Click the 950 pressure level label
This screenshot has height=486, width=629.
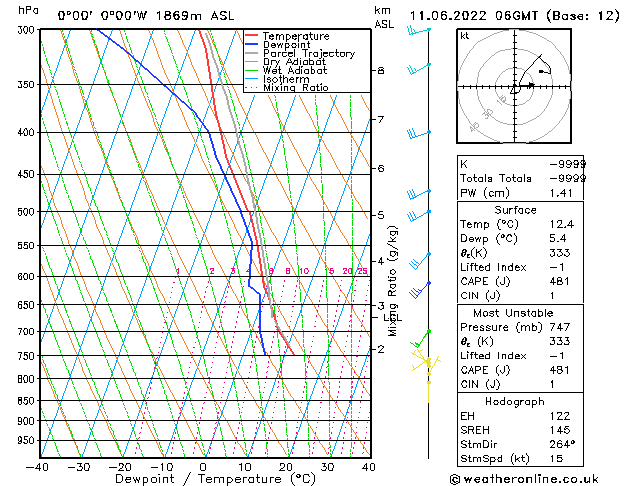tap(28, 440)
